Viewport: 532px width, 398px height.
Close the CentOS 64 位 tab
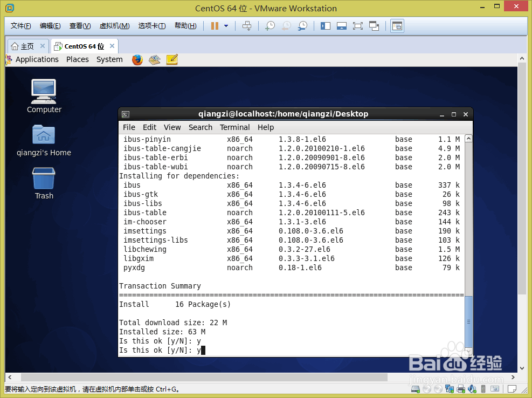click(x=112, y=46)
